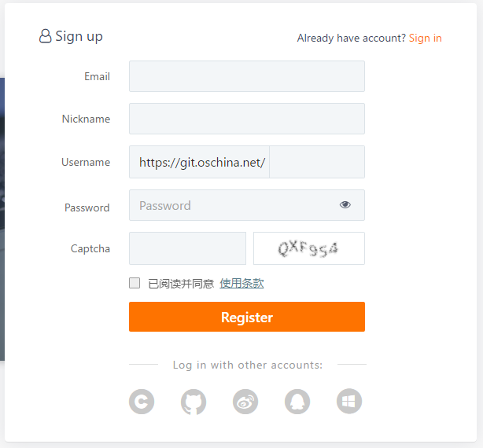Viewport: 483px width, 448px height.
Task: Open the Sign in link
Action: [425, 38]
